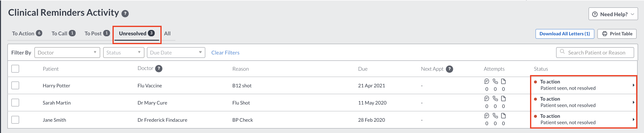644x133 pixels.
Task: Click phone call icon in Sarah Martin row
Action: [x=495, y=98]
